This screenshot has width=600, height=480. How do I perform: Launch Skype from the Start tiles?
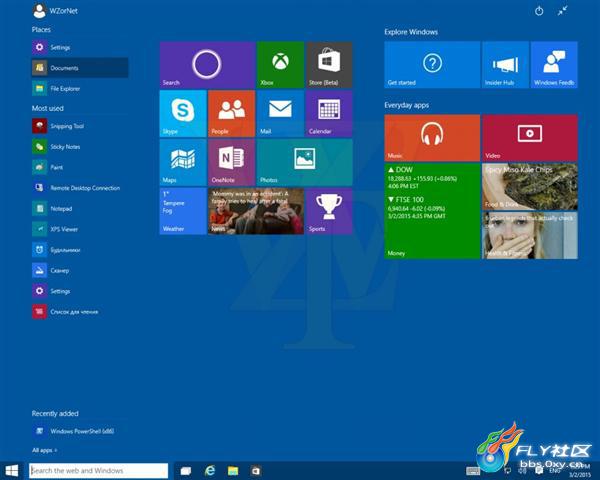coord(182,112)
